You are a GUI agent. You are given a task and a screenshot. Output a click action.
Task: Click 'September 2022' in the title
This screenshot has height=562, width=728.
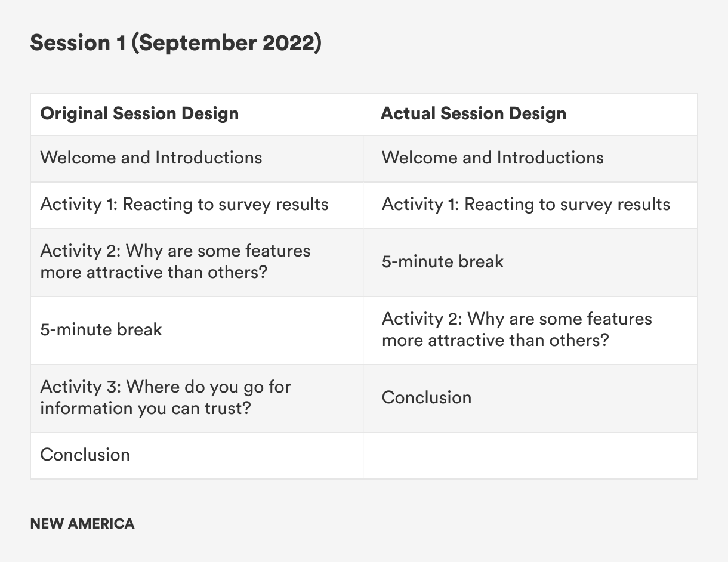click(x=225, y=43)
